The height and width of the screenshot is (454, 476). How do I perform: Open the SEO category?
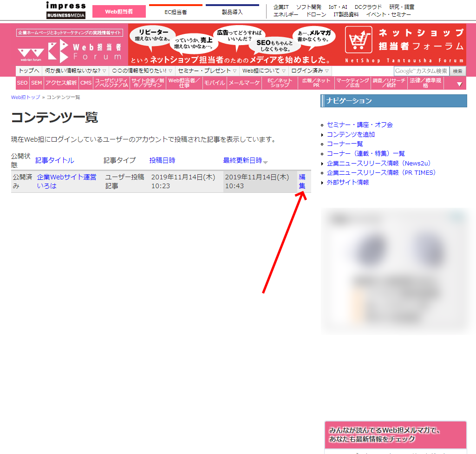22,83
